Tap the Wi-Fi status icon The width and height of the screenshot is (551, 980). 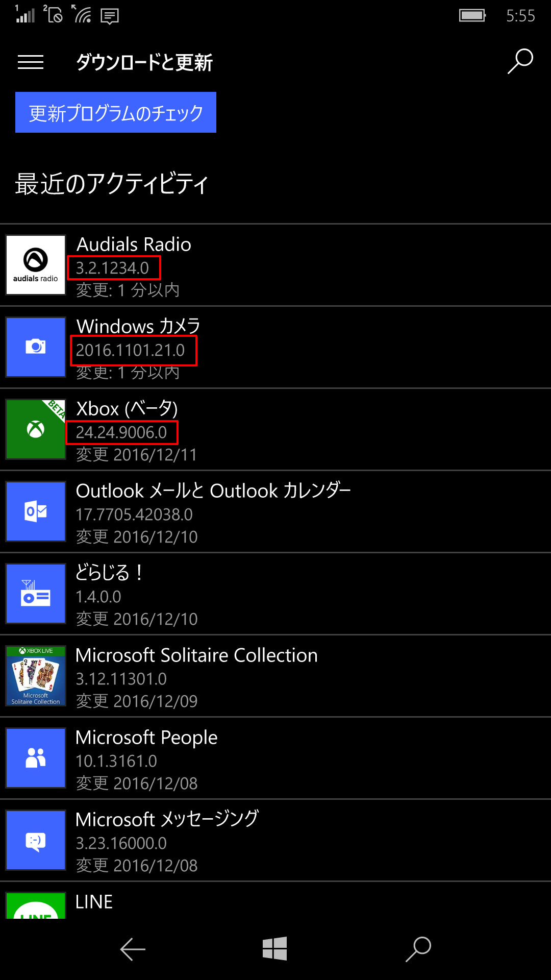tap(81, 14)
